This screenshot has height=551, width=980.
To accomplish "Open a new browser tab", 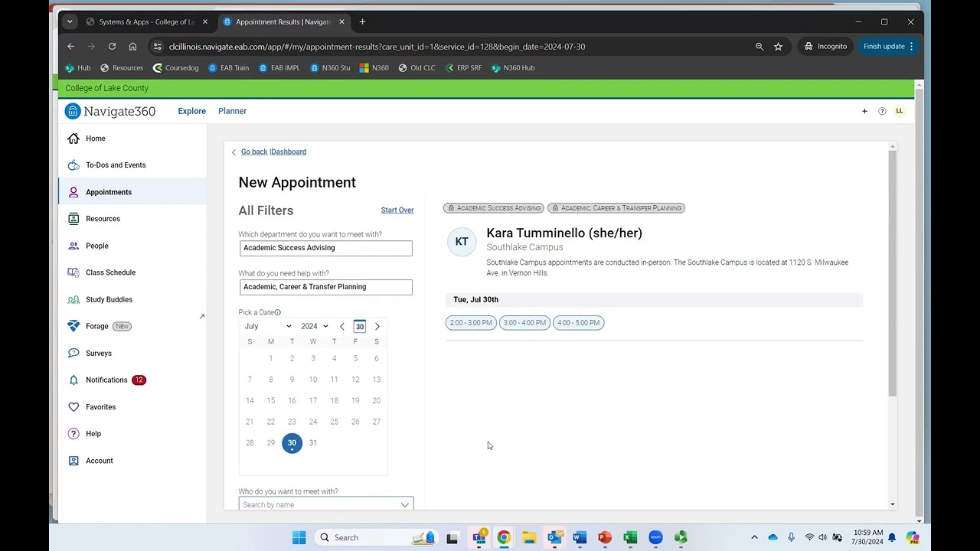I will coord(362,22).
